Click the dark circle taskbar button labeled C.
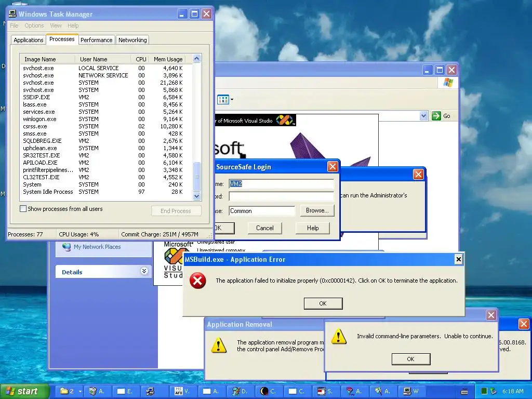 (x=268, y=391)
